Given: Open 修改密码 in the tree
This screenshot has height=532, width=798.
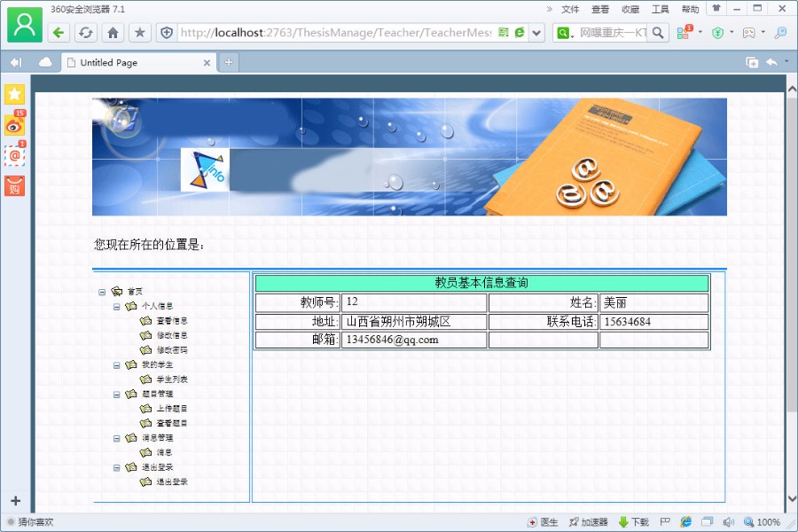Looking at the screenshot, I should pos(171,350).
